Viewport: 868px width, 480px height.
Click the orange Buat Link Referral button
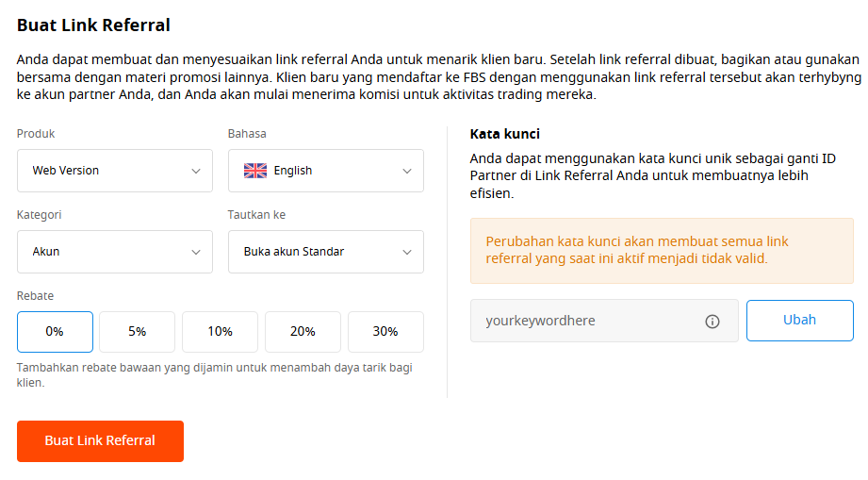point(100,441)
